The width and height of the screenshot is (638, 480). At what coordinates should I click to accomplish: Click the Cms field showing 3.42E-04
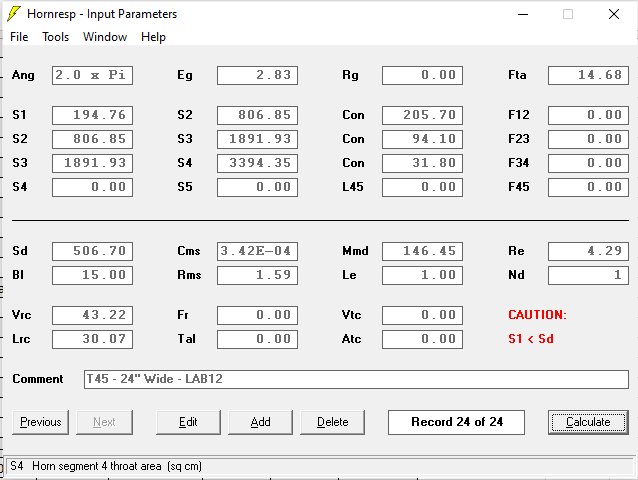coord(257,251)
